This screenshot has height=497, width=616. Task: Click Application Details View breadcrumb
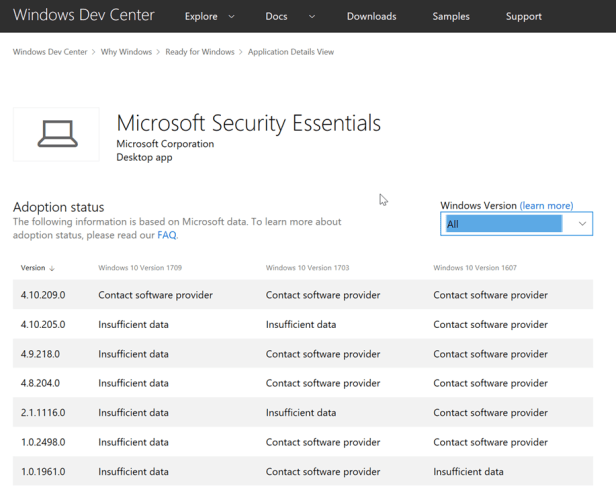(290, 52)
